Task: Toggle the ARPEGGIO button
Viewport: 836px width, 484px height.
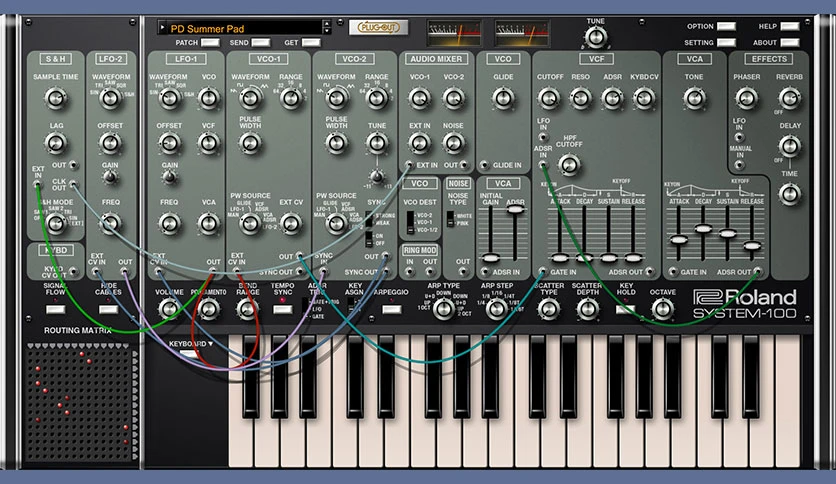Action: (392, 310)
